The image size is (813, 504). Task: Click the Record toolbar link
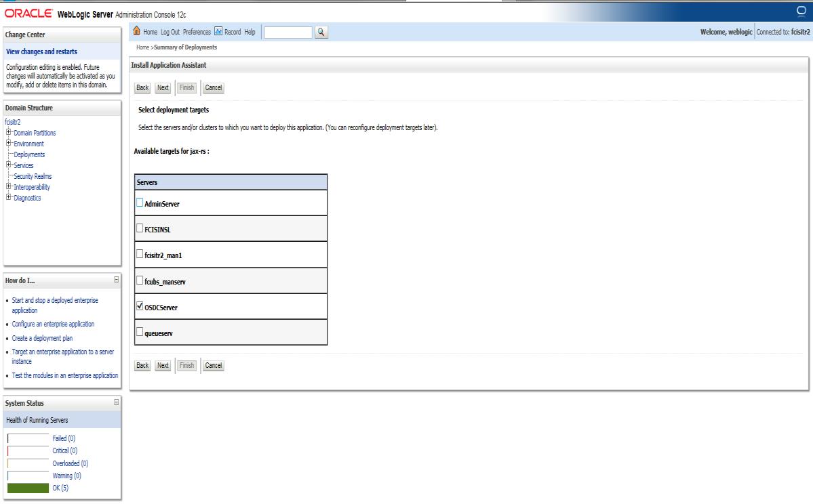click(233, 32)
